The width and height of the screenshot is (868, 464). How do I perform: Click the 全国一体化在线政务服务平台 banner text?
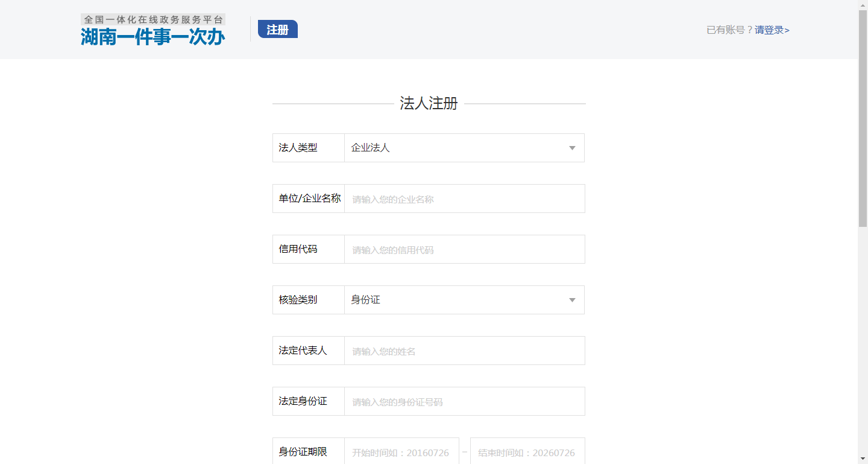tap(153, 19)
